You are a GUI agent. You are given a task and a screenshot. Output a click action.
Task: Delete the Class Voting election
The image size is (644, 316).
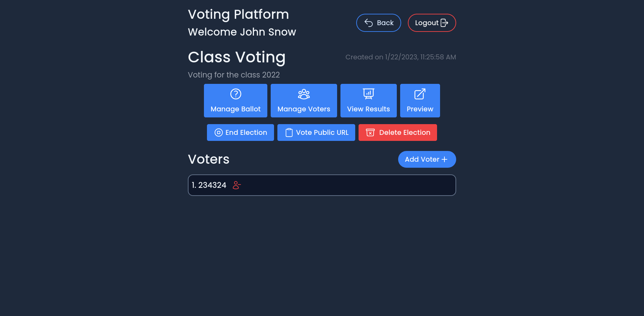[397, 133]
